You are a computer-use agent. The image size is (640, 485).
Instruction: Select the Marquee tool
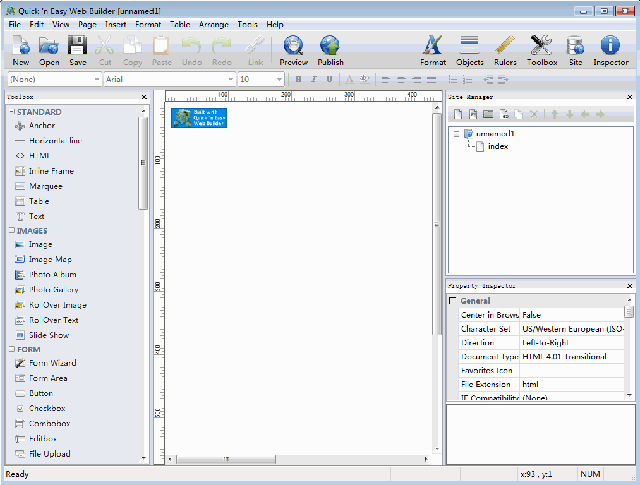click(x=38, y=186)
